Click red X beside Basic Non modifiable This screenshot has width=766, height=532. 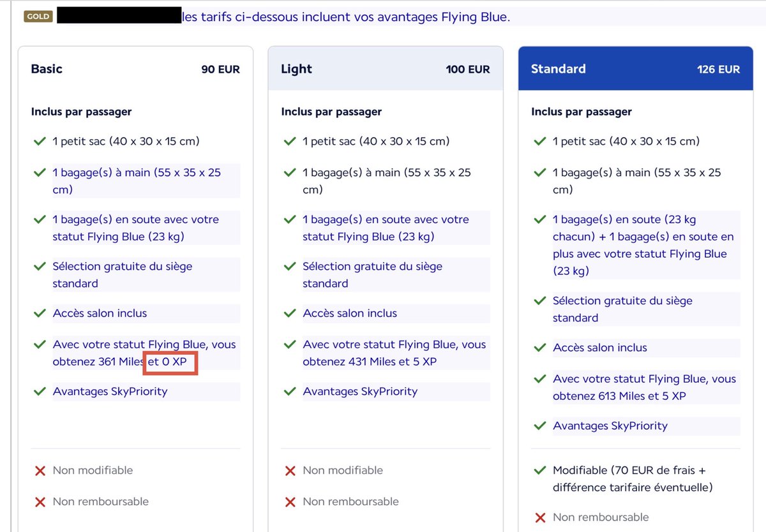(40, 471)
